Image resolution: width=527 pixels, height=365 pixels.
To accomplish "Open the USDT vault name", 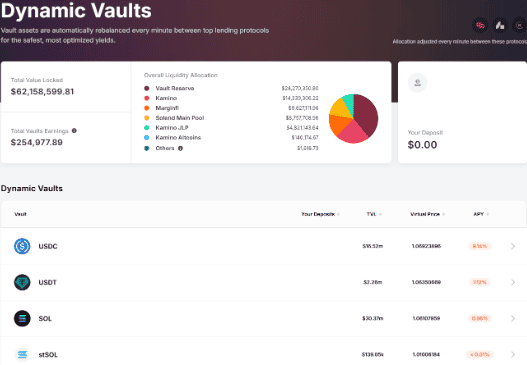I will click(x=47, y=282).
